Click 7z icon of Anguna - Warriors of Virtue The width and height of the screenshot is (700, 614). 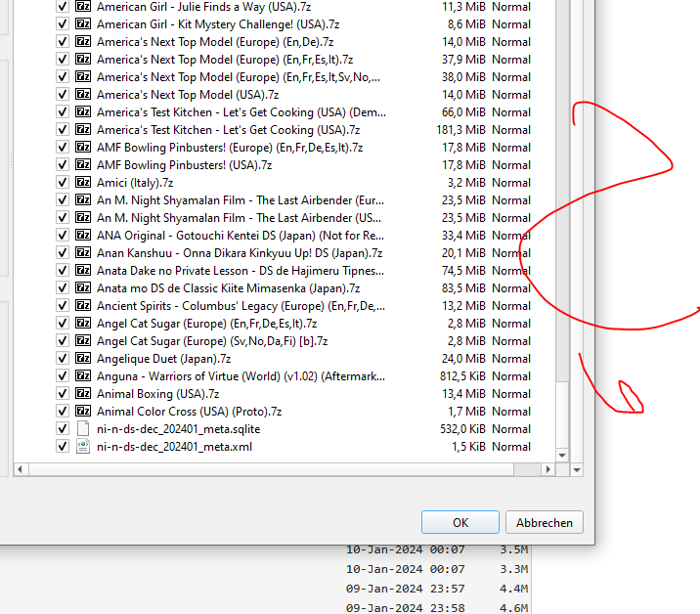(x=83, y=376)
